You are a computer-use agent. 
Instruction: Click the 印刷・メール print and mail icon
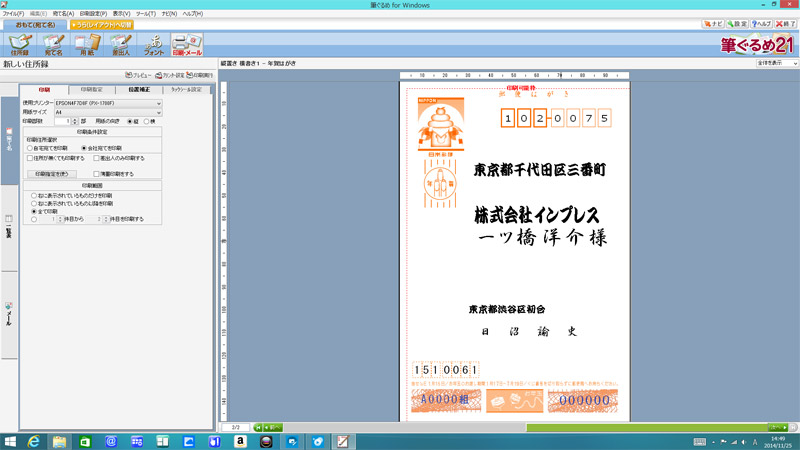click(187, 44)
